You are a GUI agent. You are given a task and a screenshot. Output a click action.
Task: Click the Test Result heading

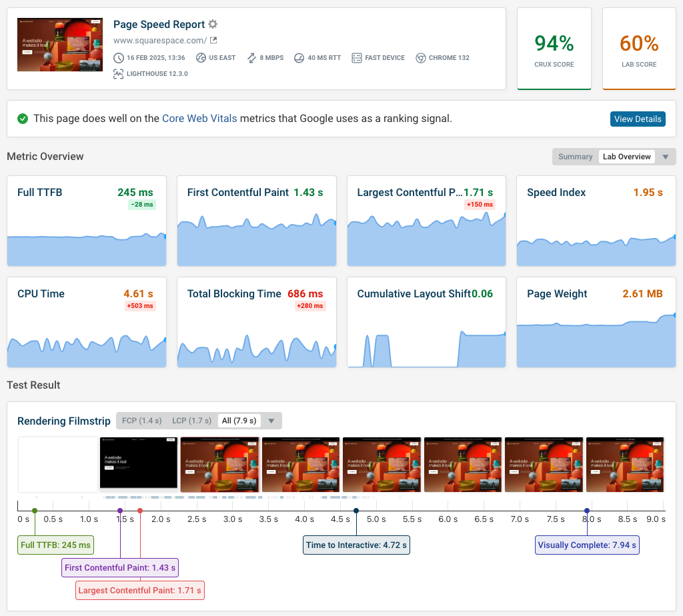(33, 385)
